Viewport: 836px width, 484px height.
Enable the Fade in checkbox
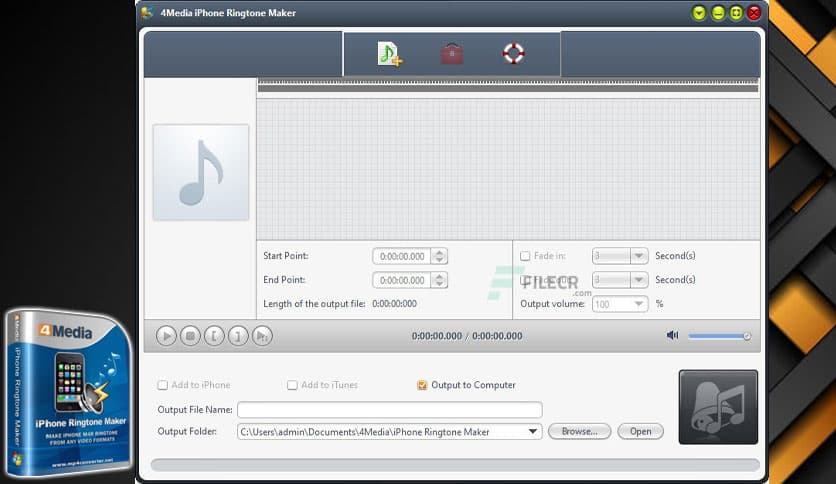tap(525, 256)
